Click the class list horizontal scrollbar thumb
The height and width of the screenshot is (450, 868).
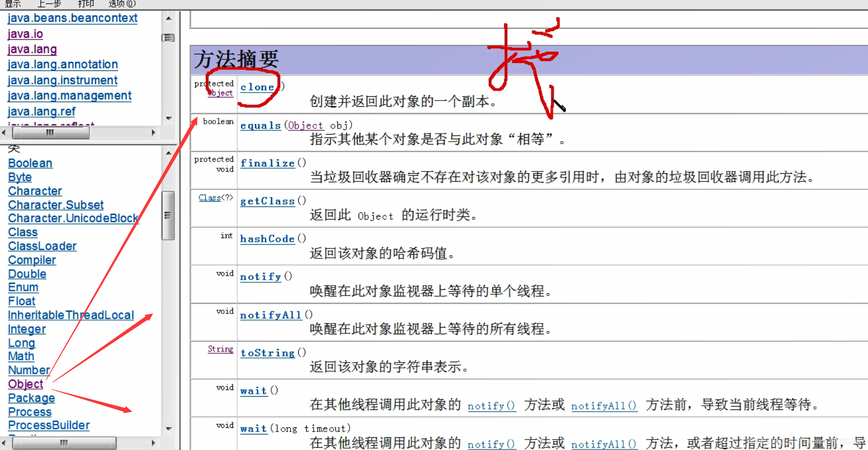tap(64, 443)
